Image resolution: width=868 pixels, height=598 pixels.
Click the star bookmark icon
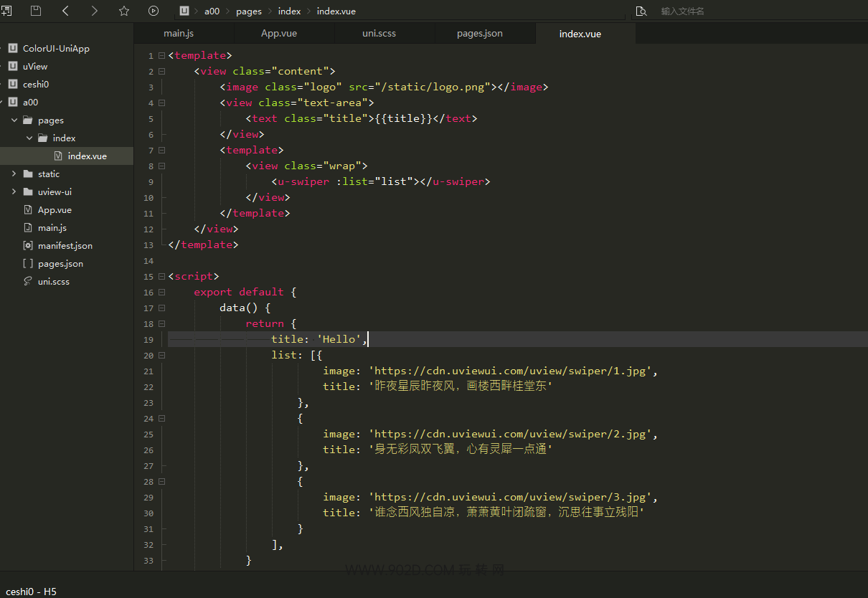[124, 11]
